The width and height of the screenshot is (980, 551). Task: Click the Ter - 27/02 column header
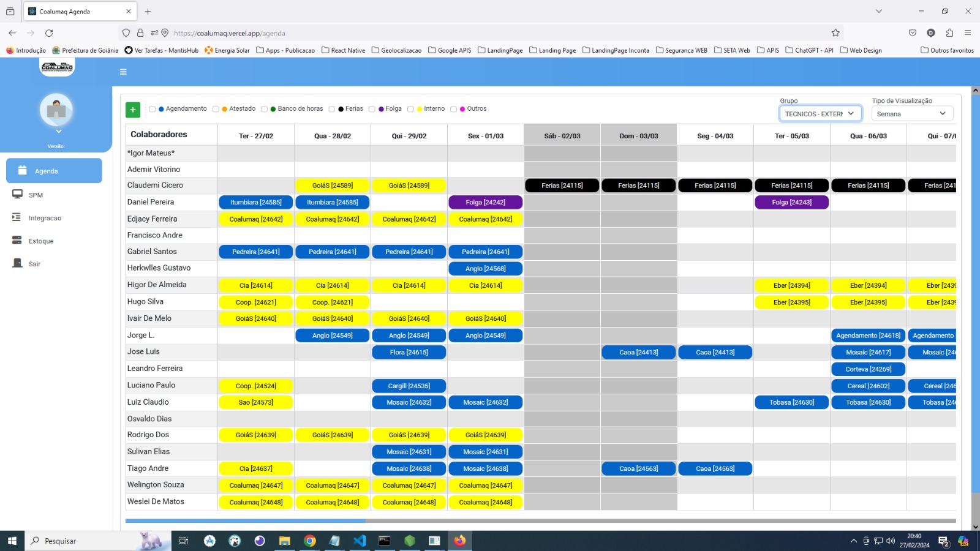(256, 136)
